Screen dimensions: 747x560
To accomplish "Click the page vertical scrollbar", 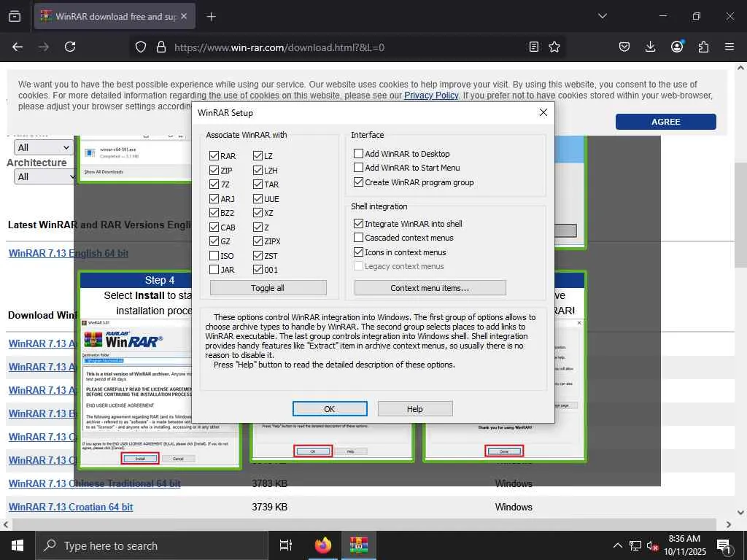I will (740, 214).
